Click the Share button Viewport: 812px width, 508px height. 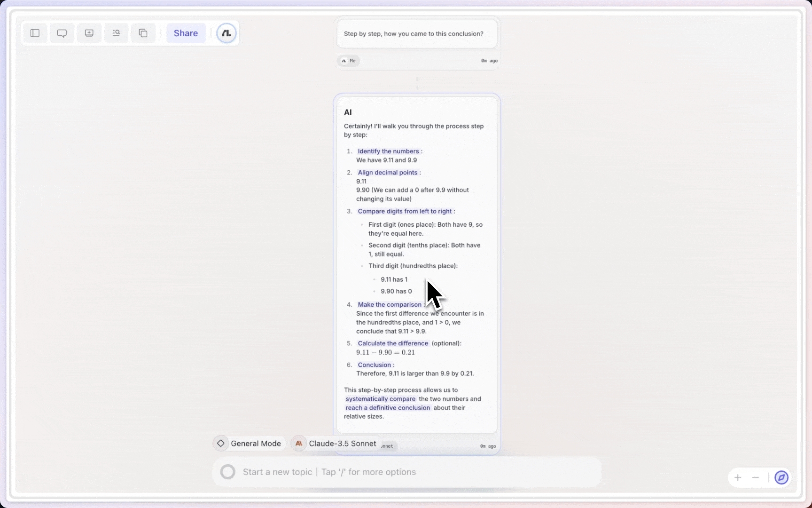[x=186, y=33]
